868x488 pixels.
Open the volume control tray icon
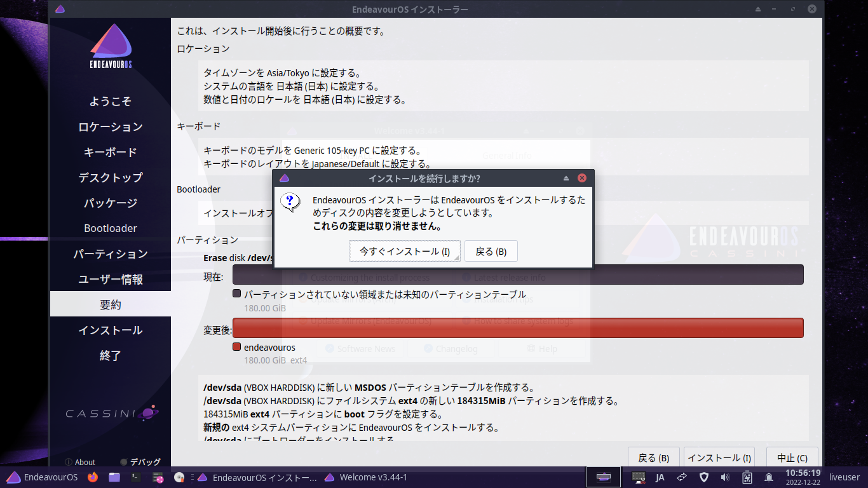[726, 477]
